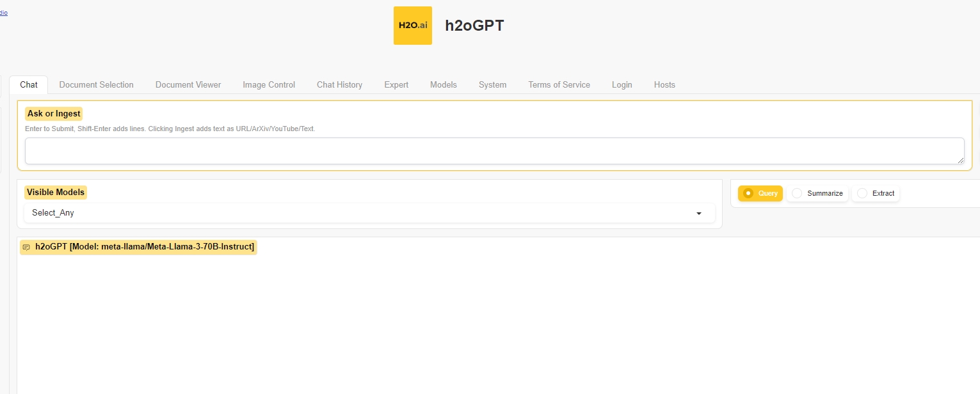View the Terms of Service tab
Image resolution: width=980 pixels, height=394 pixels.
(559, 84)
